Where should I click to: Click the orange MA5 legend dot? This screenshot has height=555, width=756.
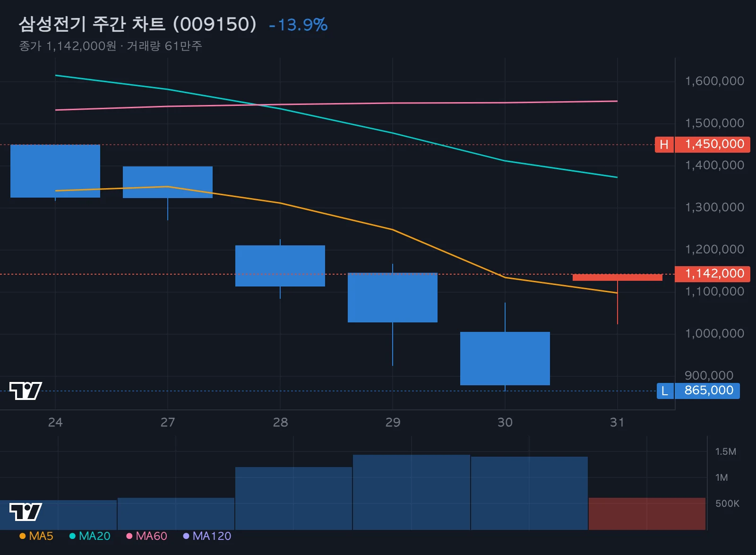point(22,536)
